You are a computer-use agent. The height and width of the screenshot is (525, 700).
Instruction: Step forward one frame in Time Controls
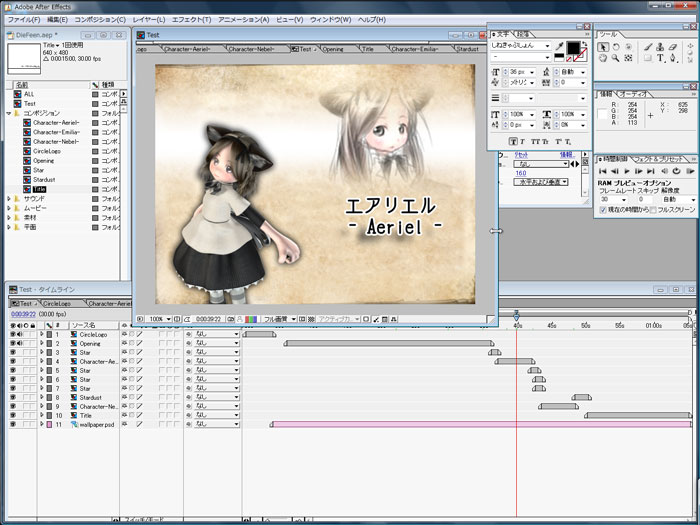pos(638,171)
